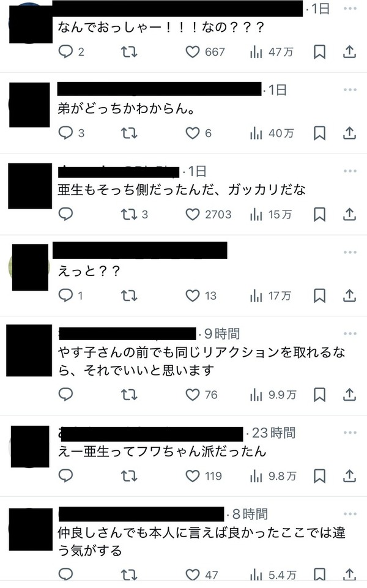Share the ガッカリだな tweet
This screenshot has width=367, height=588.
(x=349, y=215)
